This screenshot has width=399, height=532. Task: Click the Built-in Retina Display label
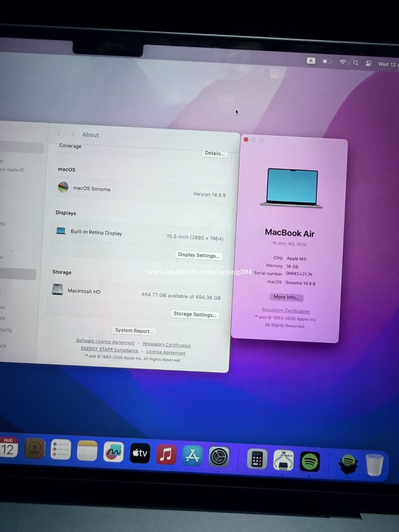96,232
